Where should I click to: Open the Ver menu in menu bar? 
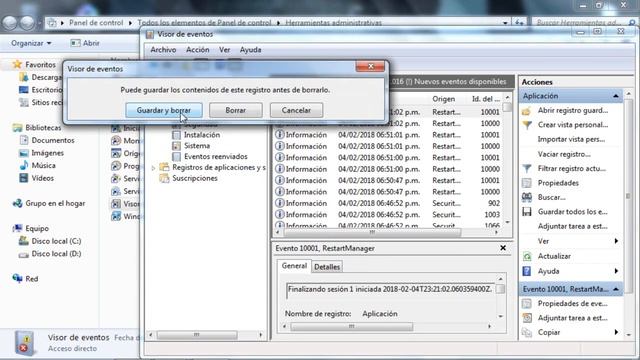point(224,50)
